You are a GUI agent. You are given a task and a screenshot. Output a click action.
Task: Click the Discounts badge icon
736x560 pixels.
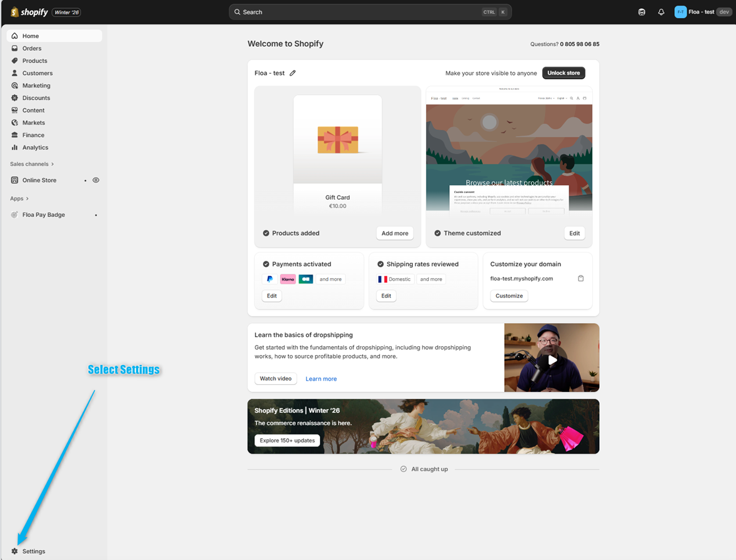pos(14,97)
